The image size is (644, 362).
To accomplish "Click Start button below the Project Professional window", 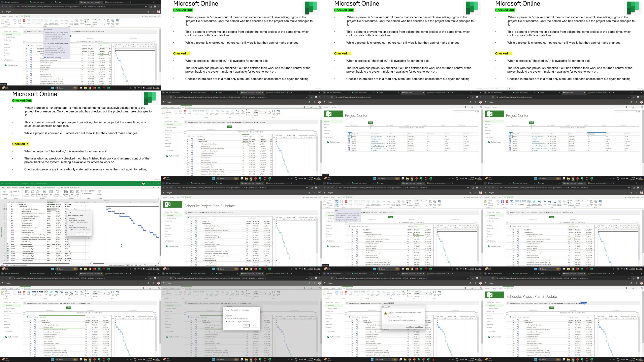I will click(x=53, y=269).
